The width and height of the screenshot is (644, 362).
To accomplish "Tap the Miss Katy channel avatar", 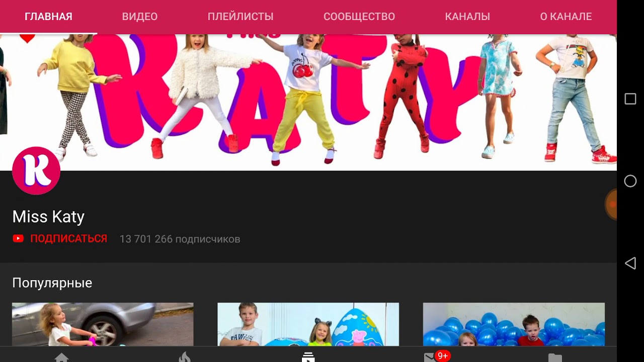I will coord(36,171).
